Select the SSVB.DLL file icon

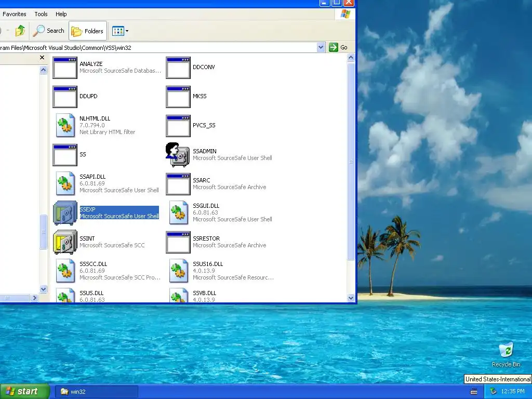[x=179, y=295]
